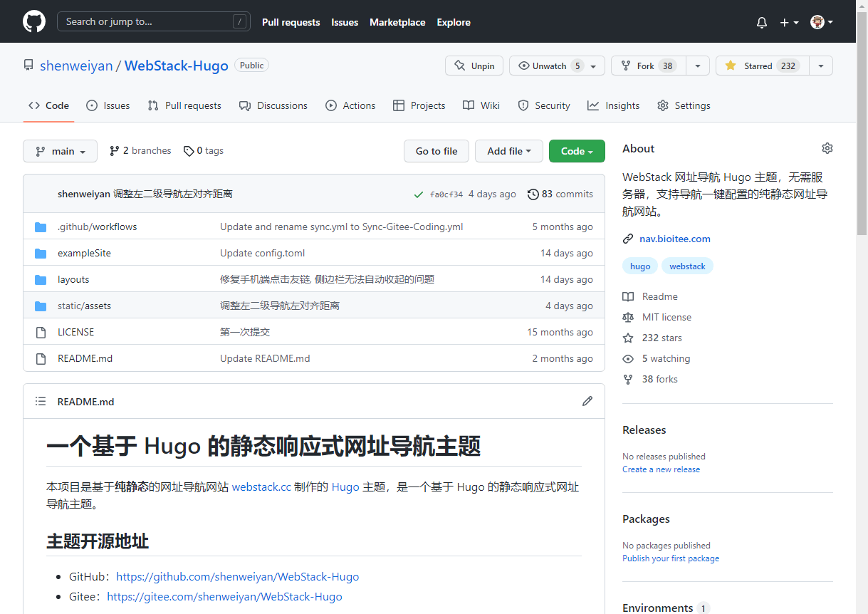The image size is (868, 614).
Task: Click the link icon beside nav.bioitee.com
Action: coord(628,239)
